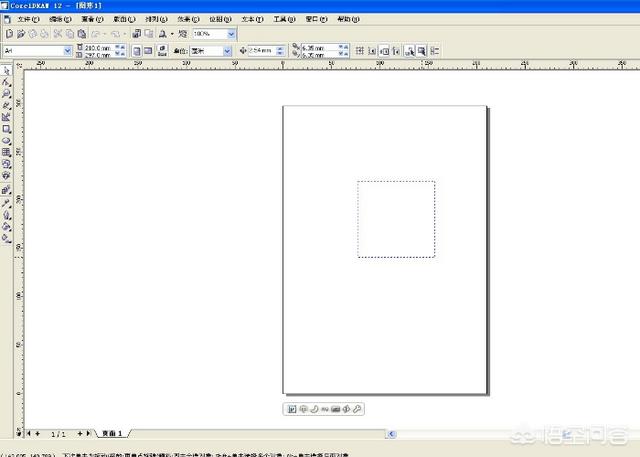This screenshot has height=457, width=640.
Task: Open the 文件(F) menu
Action: (28, 19)
